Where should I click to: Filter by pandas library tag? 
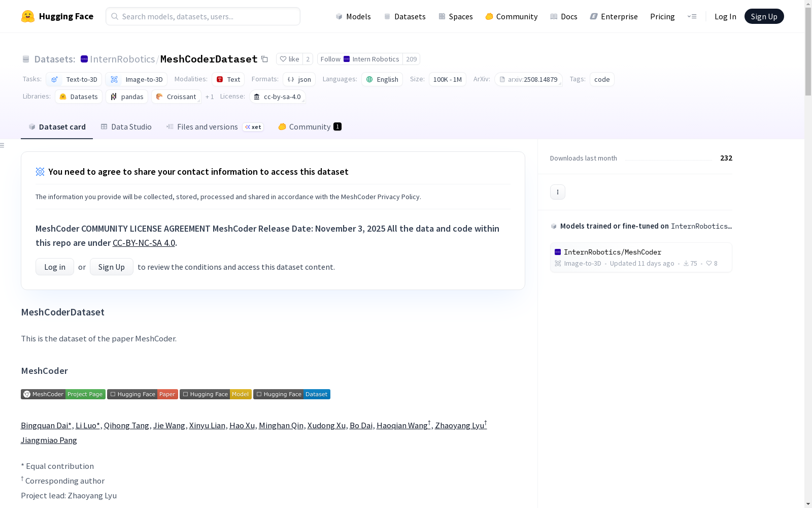pos(127,97)
